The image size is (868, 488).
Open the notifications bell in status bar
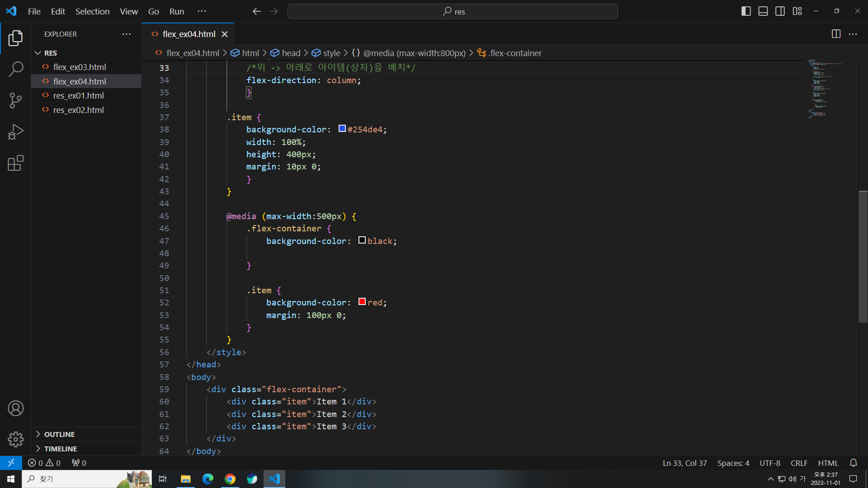coord(853,463)
